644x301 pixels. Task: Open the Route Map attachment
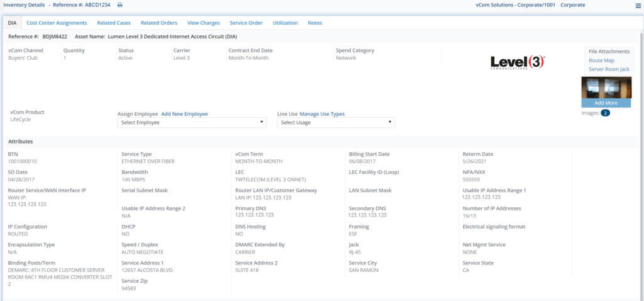pyautogui.click(x=600, y=60)
